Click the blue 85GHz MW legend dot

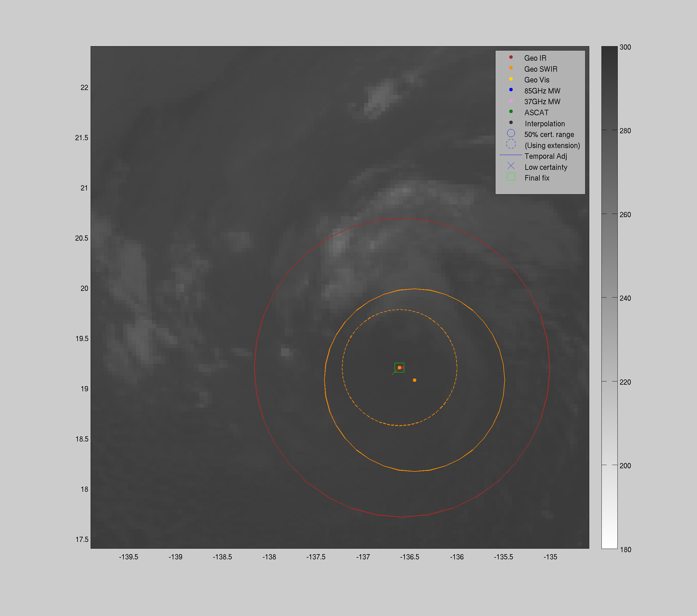511,90
